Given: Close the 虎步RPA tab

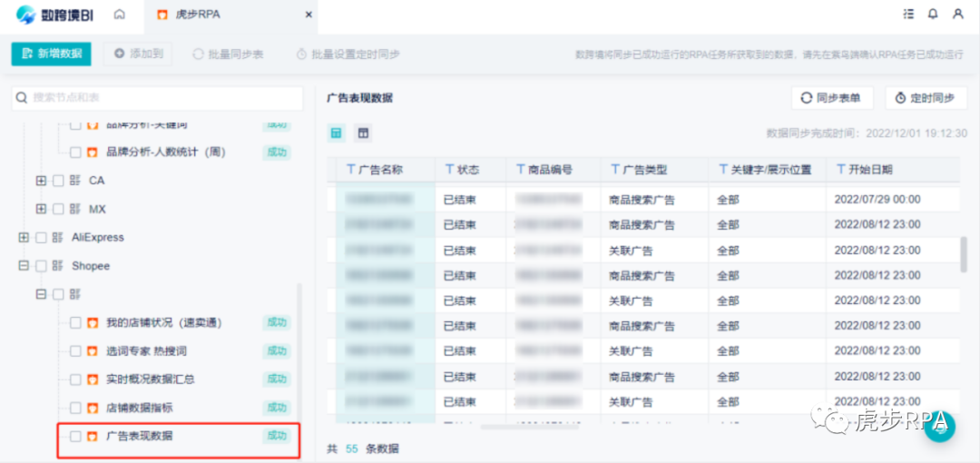Looking at the screenshot, I should pyautogui.click(x=309, y=15).
